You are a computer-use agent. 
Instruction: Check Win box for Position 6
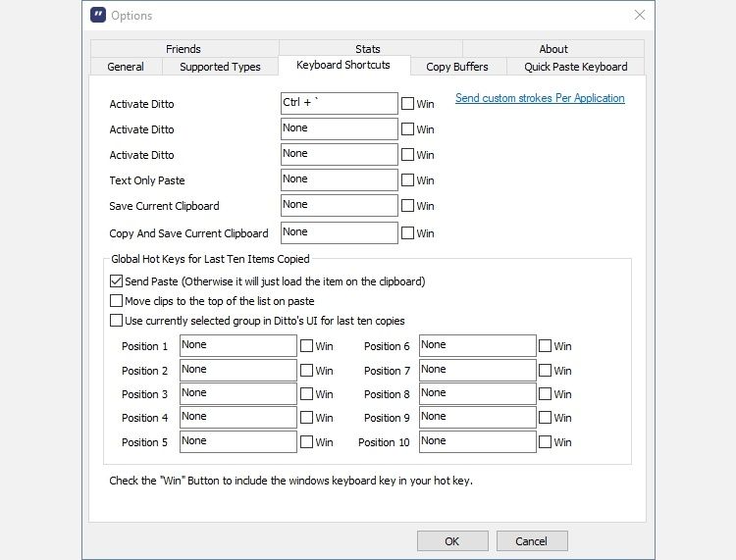(x=545, y=346)
